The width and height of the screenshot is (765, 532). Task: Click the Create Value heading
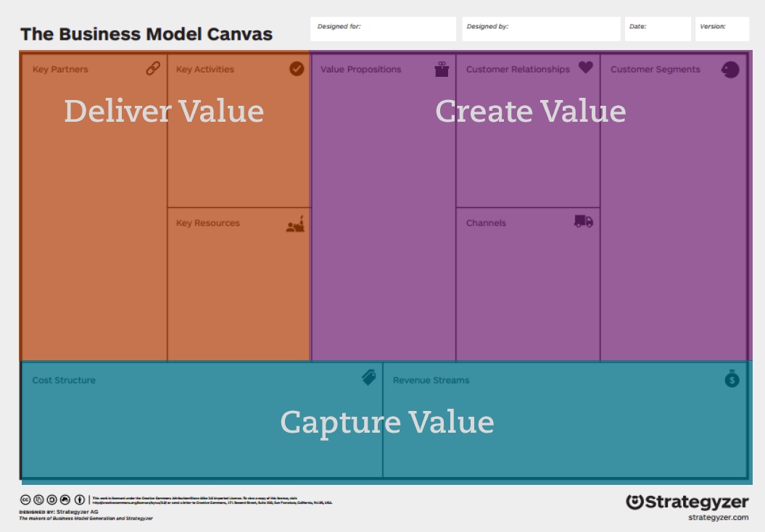530,111
